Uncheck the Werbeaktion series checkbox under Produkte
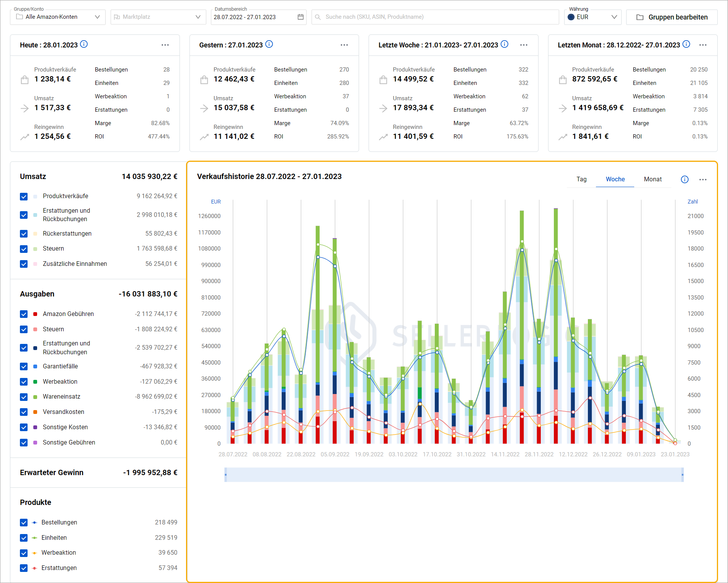728x583 pixels. [24, 553]
